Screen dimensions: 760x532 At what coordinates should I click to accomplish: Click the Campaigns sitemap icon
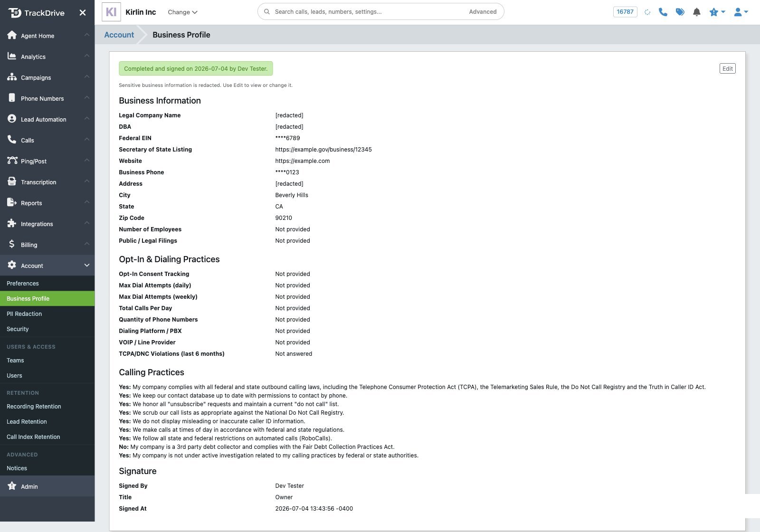(x=12, y=77)
